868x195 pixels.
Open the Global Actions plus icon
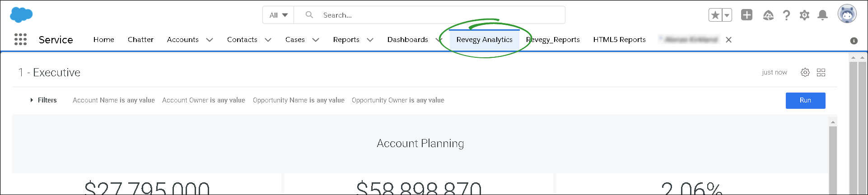(747, 15)
